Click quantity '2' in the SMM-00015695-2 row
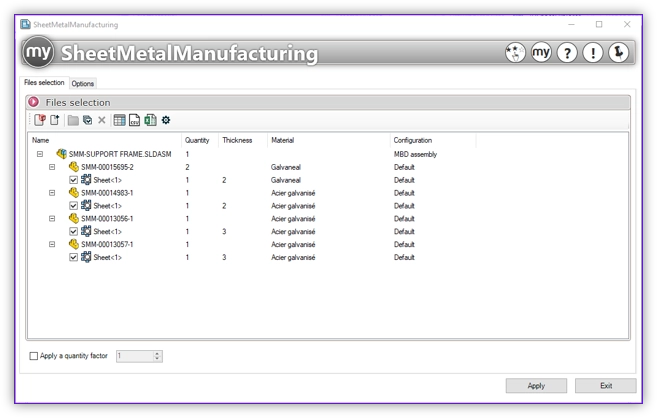The width and height of the screenshot is (657, 418). point(187,167)
